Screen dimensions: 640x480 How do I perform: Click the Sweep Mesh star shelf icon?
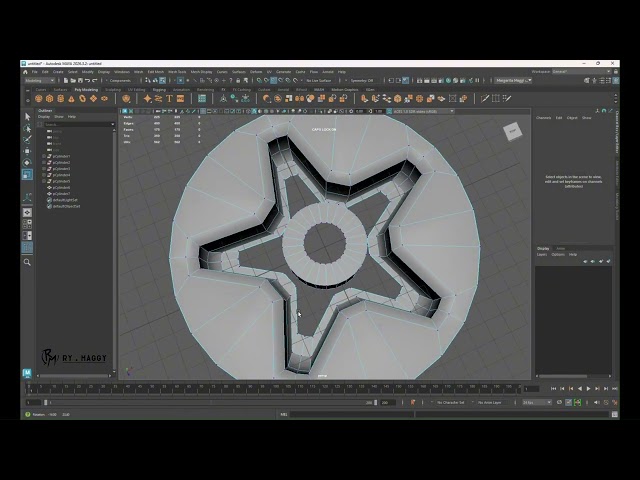(x=147, y=98)
